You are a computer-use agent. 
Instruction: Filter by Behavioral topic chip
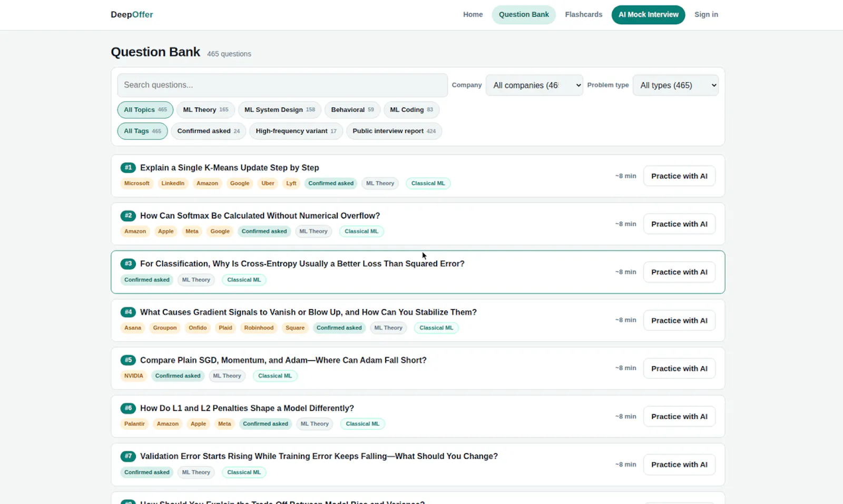(x=352, y=110)
